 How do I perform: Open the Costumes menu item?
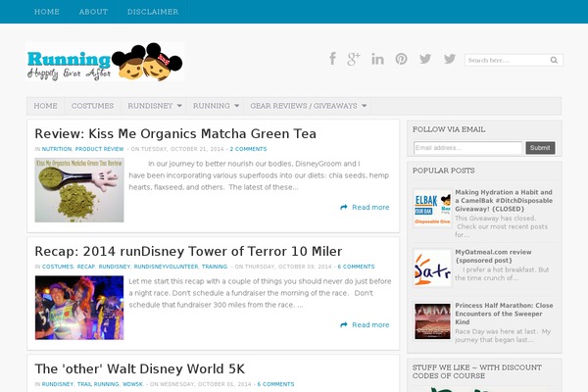[x=93, y=106]
